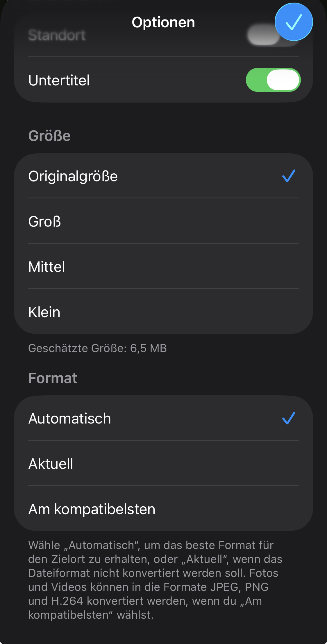Image resolution: width=327 pixels, height=644 pixels.
Task: Select the Am kompatibelsten format
Action: (x=92, y=509)
